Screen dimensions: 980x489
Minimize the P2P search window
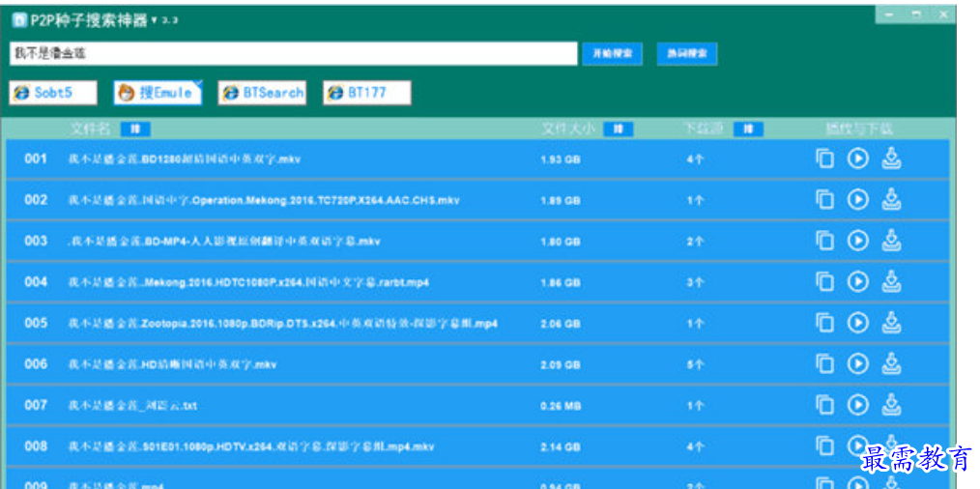(x=889, y=14)
